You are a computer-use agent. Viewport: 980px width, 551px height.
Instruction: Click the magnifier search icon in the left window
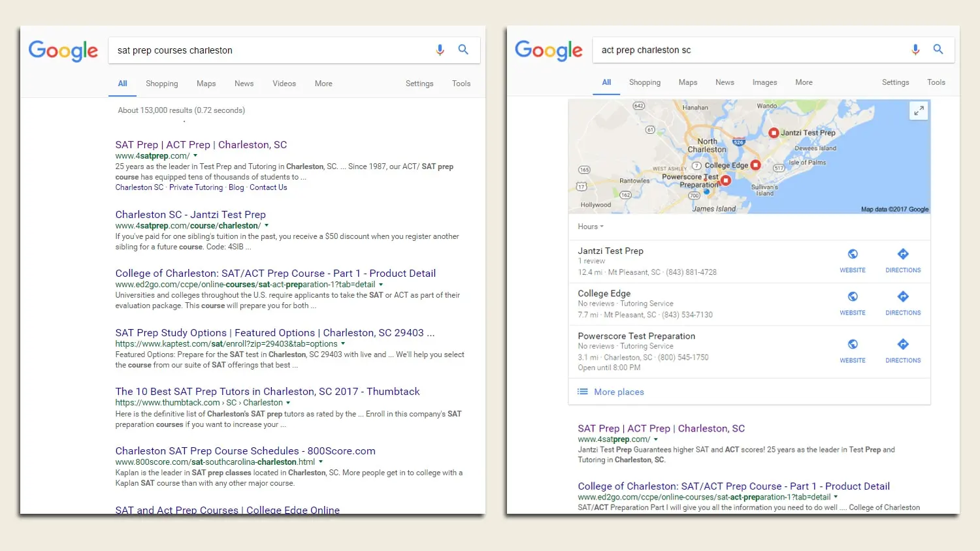pyautogui.click(x=463, y=50)
